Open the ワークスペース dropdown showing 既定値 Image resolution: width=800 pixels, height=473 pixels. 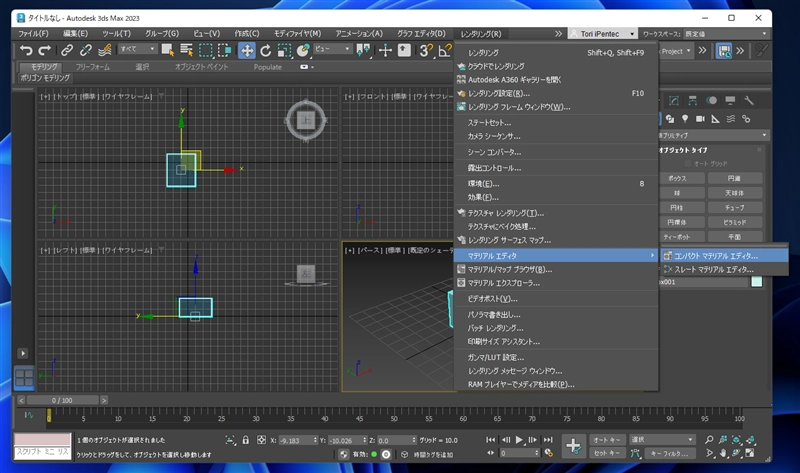[726, 34]
